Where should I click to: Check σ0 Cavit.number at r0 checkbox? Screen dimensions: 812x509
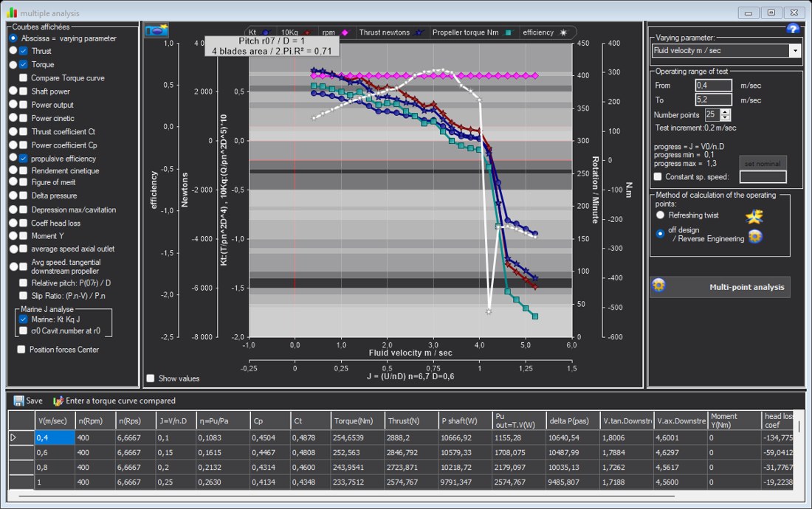tap(24, 330)
